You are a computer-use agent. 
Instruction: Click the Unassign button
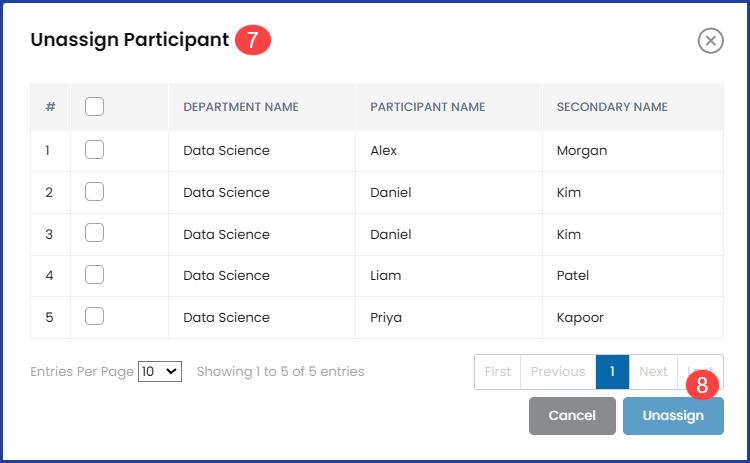[x=673, y=416]
